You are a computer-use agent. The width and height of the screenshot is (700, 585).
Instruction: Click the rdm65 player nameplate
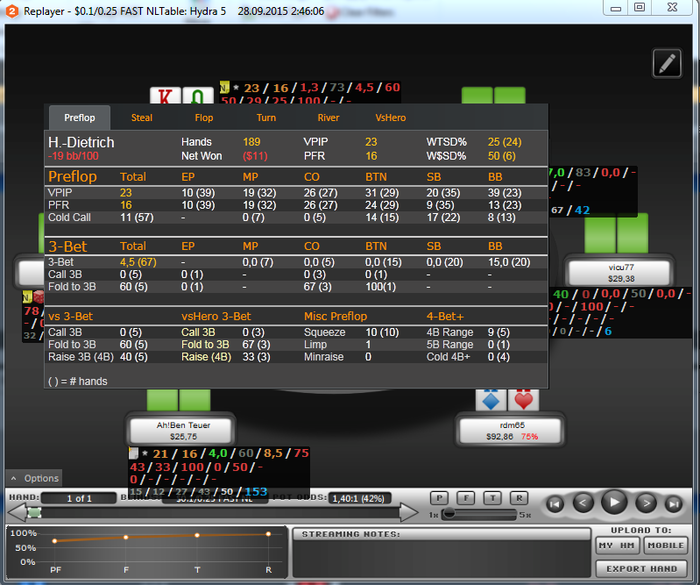click(512, 430)
